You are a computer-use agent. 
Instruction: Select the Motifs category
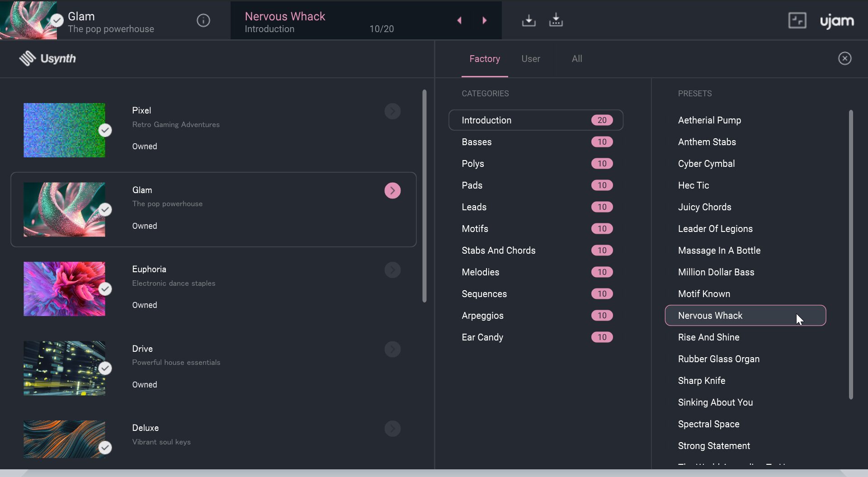[536, 229]
